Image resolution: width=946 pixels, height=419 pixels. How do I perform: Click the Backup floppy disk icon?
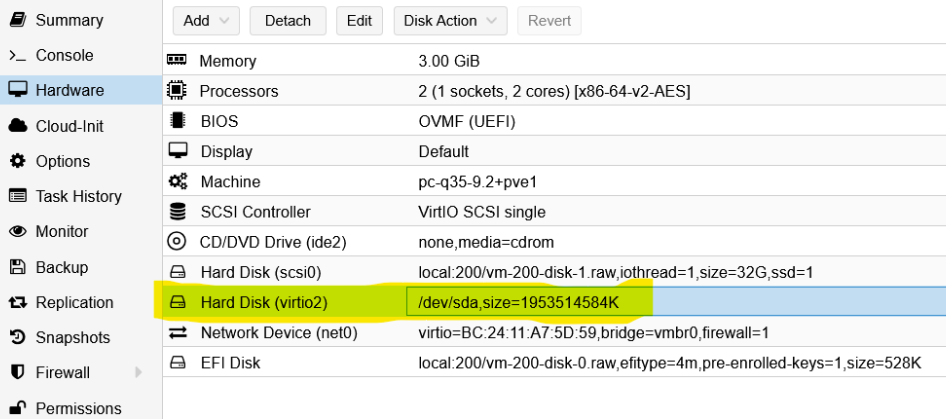click(x=17, y=267)
